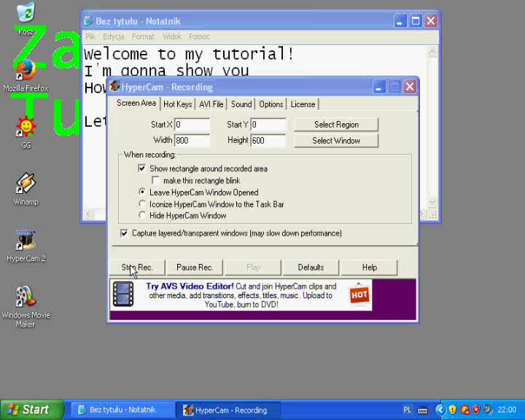This screenshot has width=525, height=420.
Task: Click the AVS film strip ad icon
Action: tap(123, 294)
